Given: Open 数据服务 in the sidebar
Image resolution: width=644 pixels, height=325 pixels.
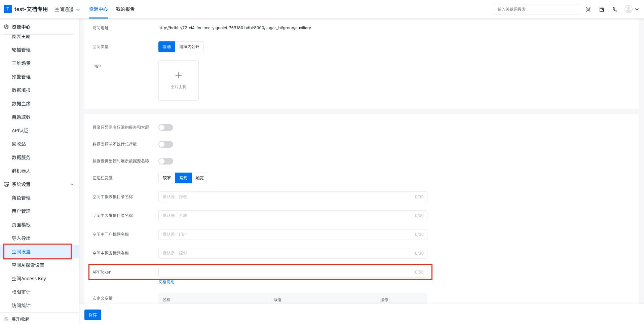Looking at the screenshot, I should [x=21, y=157].
